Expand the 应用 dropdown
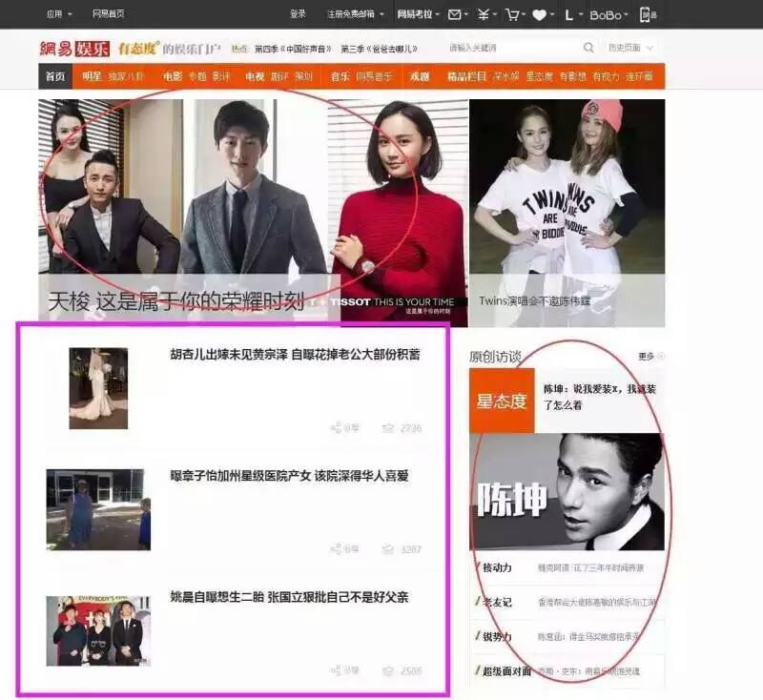This screenshot has height=700, width=763. coord(59,14)
